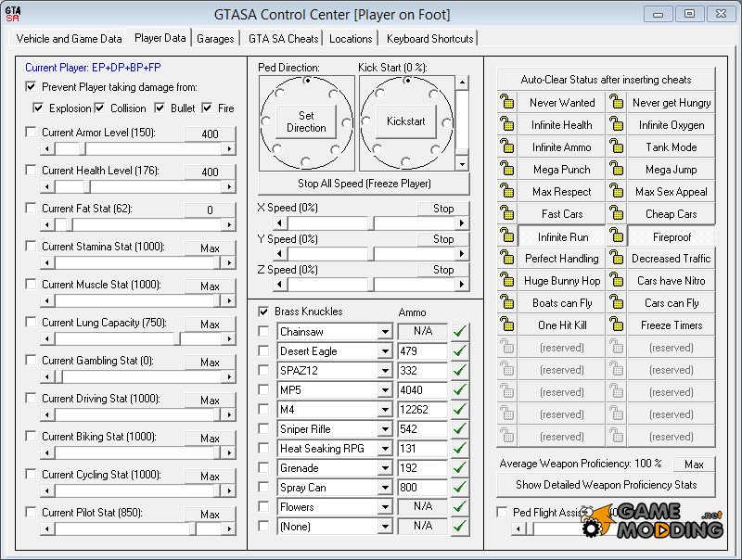Click the lock icon beside Never get Hungry
This screenshot has width=742, height=560.
pyautogui.click(x=616, y=102)
